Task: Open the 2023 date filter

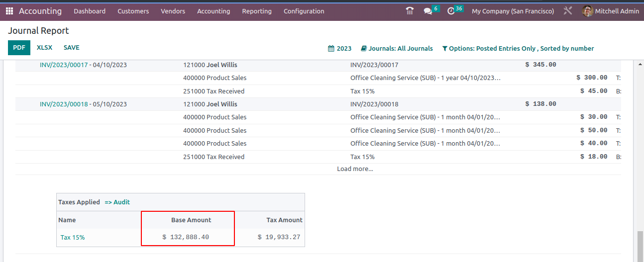Action: pos(339,48)
